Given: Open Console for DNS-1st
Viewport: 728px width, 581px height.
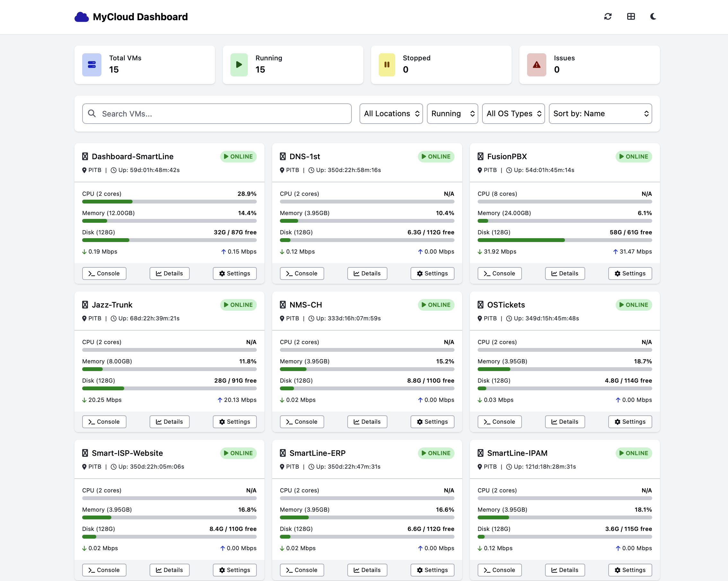Looking at the screenshot, I should pos(302,273).
